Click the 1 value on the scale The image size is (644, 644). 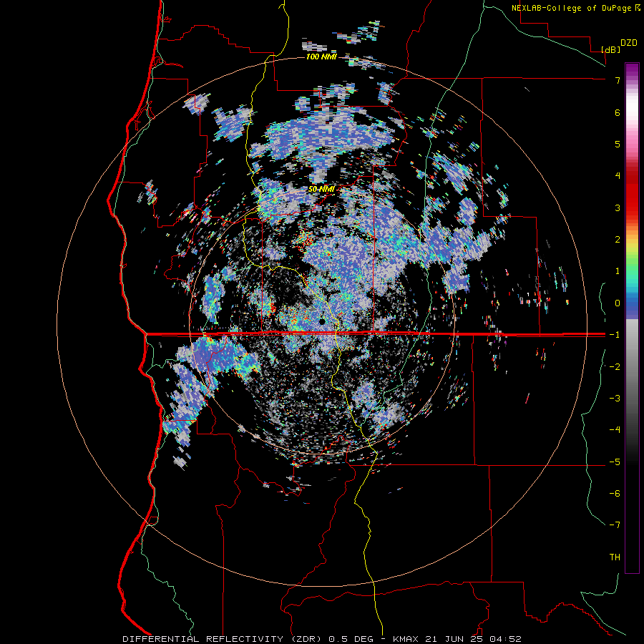click(x=618, y=271)
